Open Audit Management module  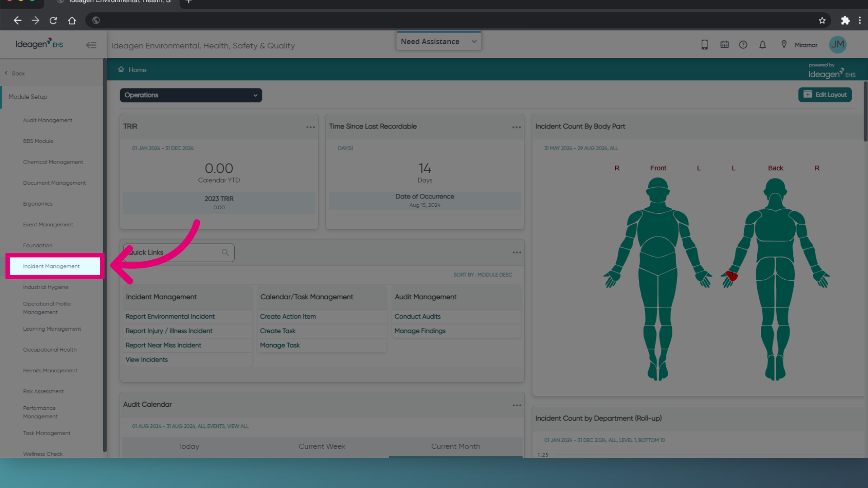[47, 120]
